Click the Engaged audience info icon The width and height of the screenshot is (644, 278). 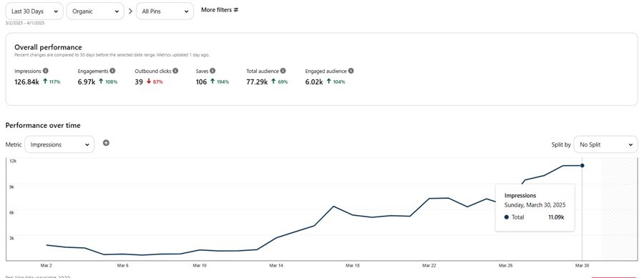pos(351,71)
